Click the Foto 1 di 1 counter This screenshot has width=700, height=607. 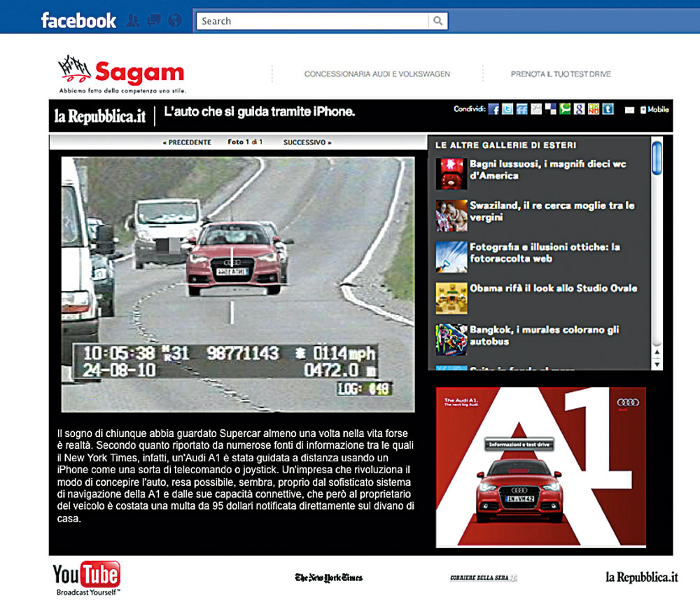[245, 142]
